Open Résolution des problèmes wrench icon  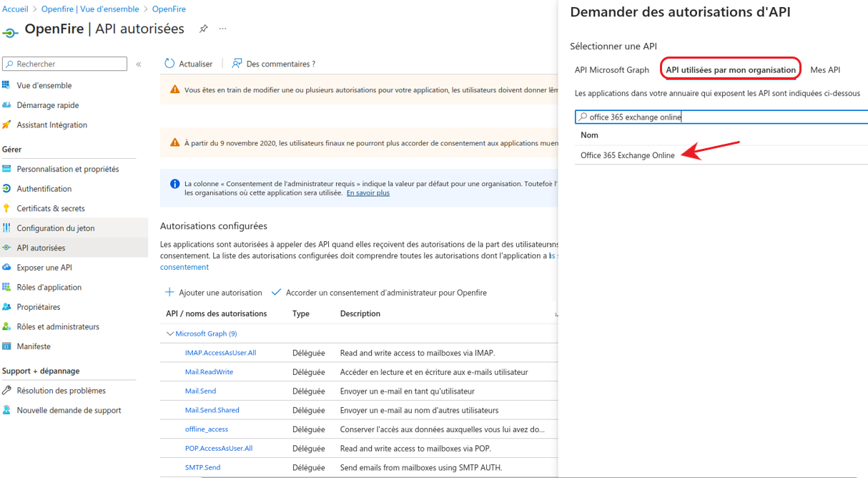(x=7, y=391)
